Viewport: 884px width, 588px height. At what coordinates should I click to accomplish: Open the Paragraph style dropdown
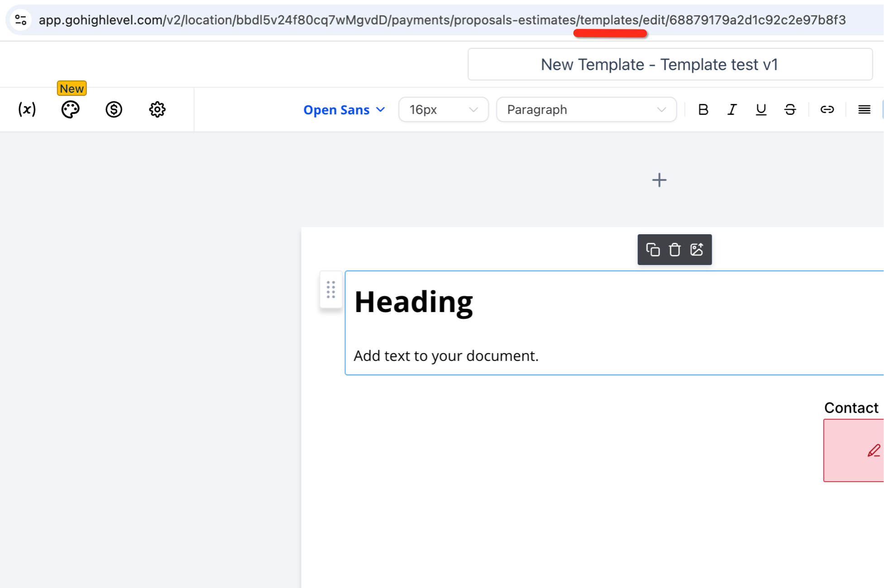tap(586, 109)
